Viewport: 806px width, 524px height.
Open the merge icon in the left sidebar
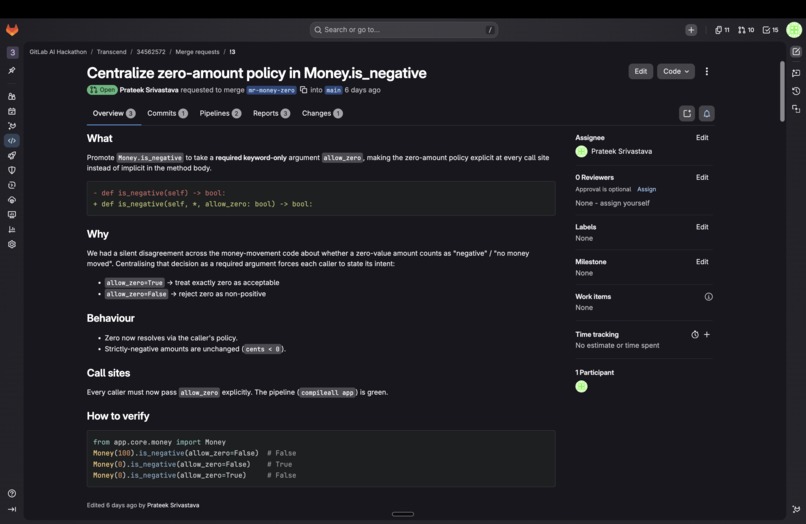tap(12, 125)
